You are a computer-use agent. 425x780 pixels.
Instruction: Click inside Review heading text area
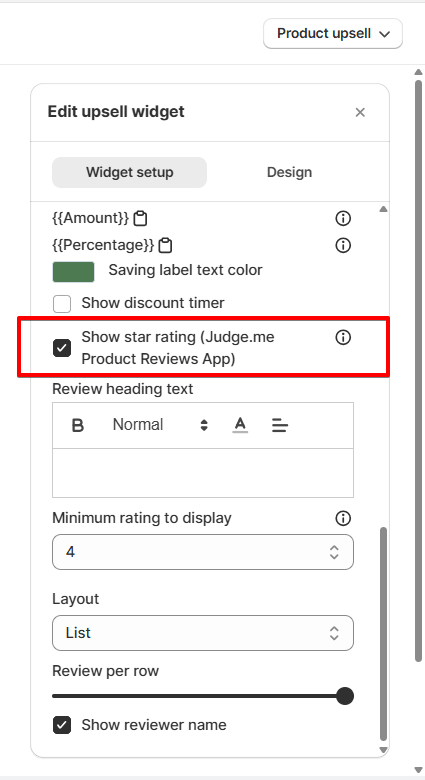(x=203, y=473)
